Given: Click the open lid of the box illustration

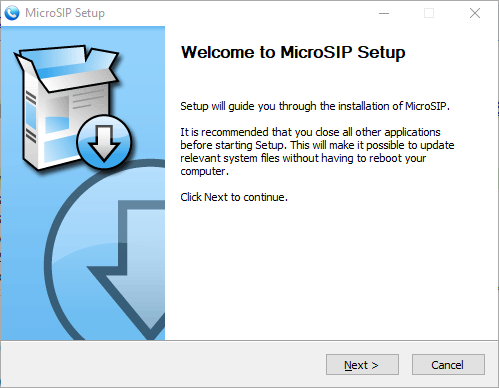Looking at the screenshot, I should click(67, 65).
